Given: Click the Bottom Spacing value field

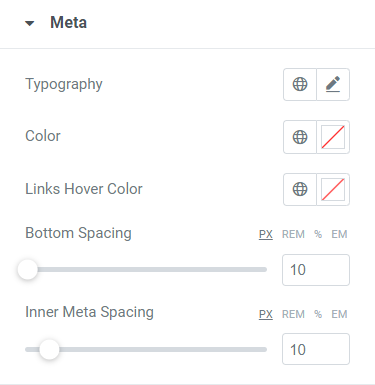Looking at the screenshot, I should tap(316, 270).
